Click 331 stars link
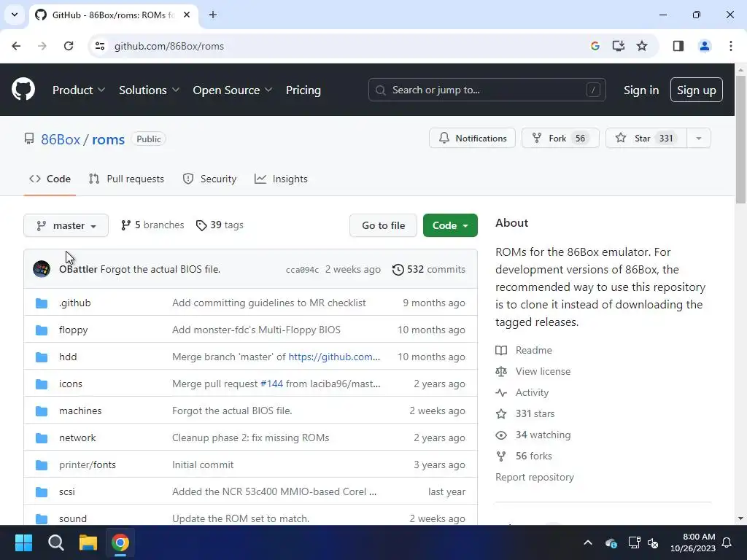This screenshot has height=560, width=747. [525, 414]
